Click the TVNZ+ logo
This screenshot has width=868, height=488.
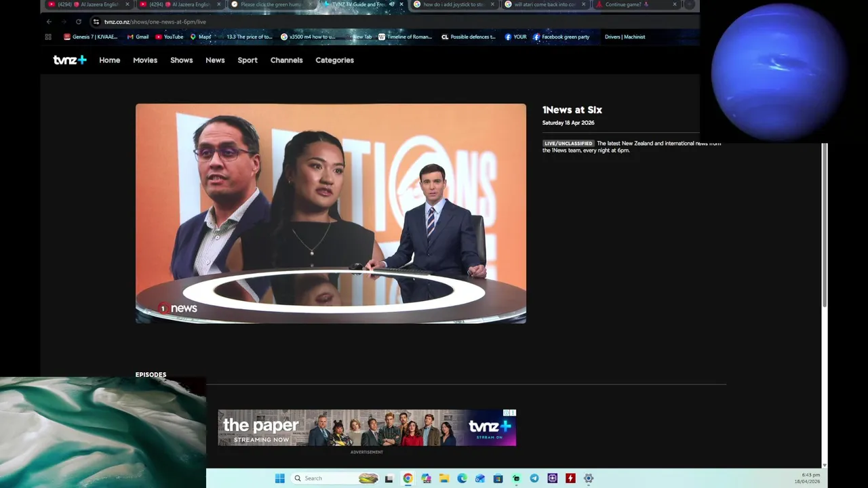[x=70, y=60]
